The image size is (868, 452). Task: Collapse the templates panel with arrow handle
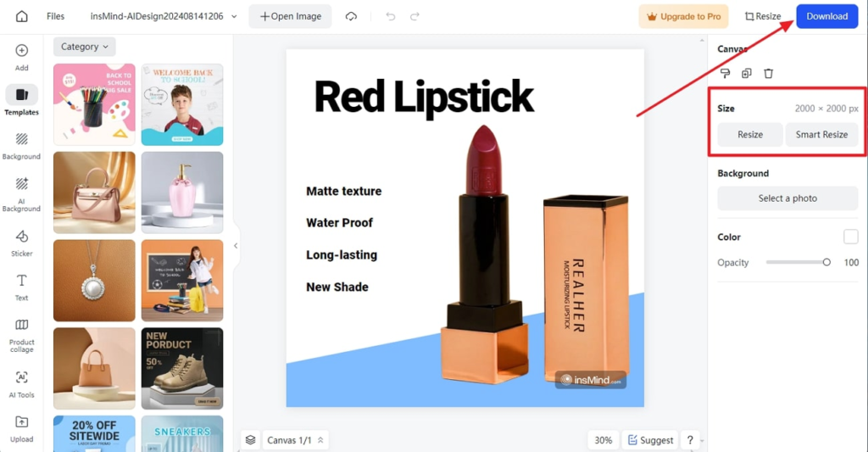pos(236,245)
